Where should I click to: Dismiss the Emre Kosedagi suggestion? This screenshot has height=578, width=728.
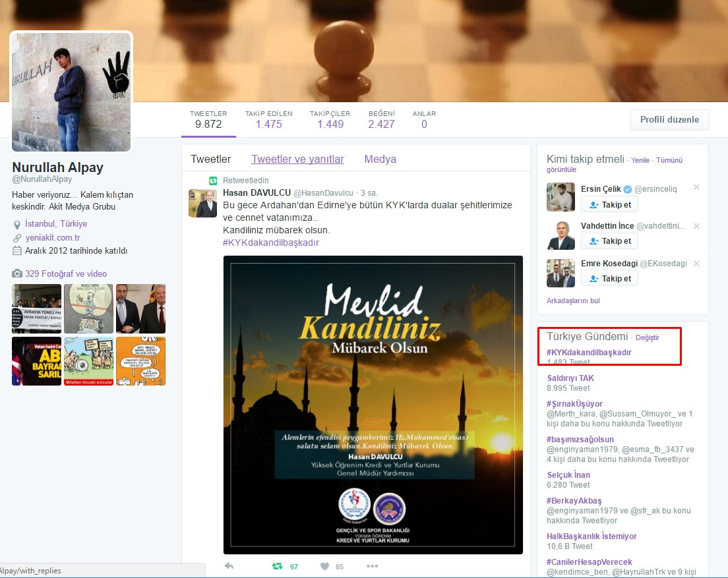pyautogui.click(x=696, y=264)
